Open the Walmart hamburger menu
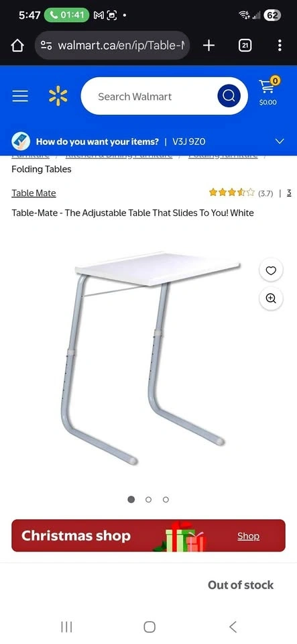 click(x=20, y=97)
